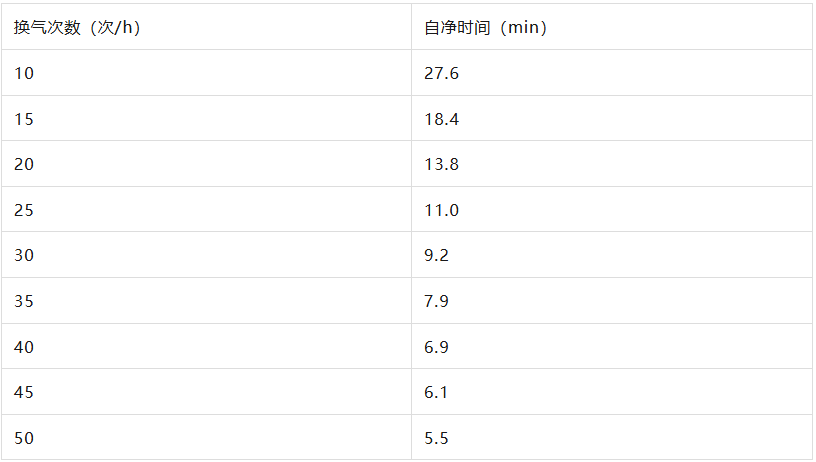This screenshot has width=816, height=462.
Task: Select the cell with air changes 40
Action: pos(24,346)
